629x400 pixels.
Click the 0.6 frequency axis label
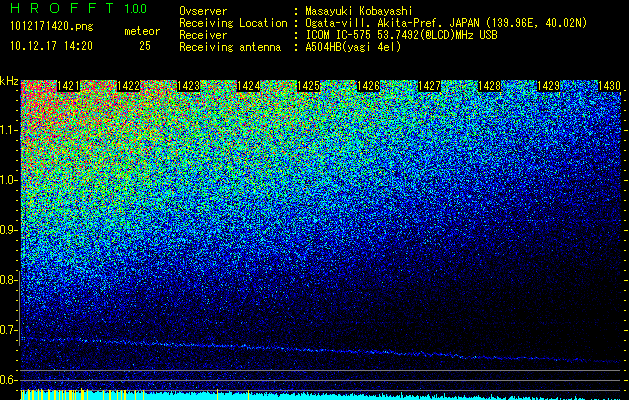pos(8,380)
